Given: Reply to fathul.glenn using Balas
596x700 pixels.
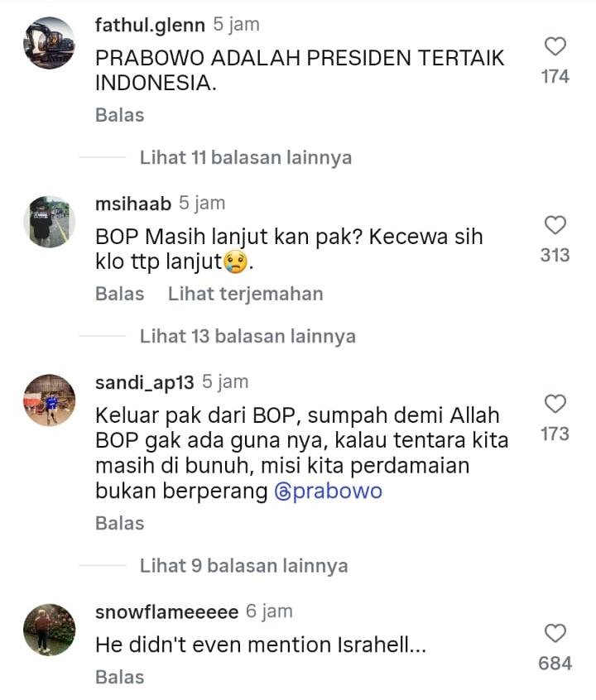Looking at the screenshot, I should [x=120, y=115].
